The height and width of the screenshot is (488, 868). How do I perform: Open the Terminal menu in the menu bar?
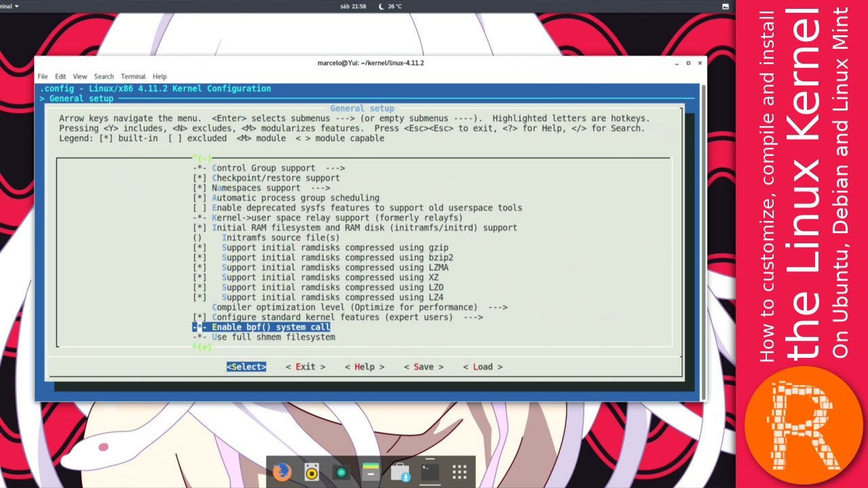[134, 77]
